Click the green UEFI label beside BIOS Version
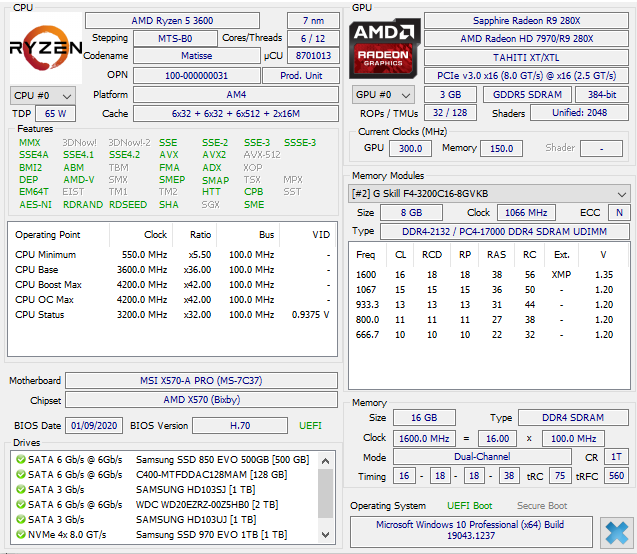The image size is (637, 554). point(310,426)
